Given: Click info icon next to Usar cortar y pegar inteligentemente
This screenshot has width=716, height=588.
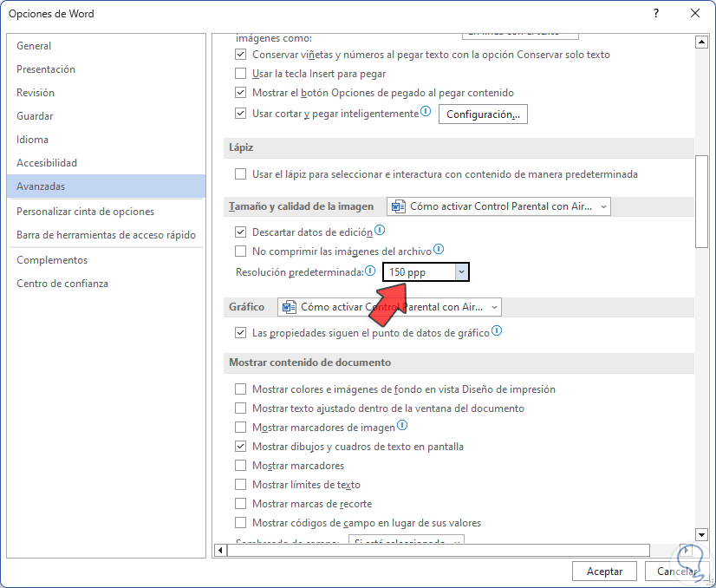Looking at the screenshot, I should click(x=426, y=111).
